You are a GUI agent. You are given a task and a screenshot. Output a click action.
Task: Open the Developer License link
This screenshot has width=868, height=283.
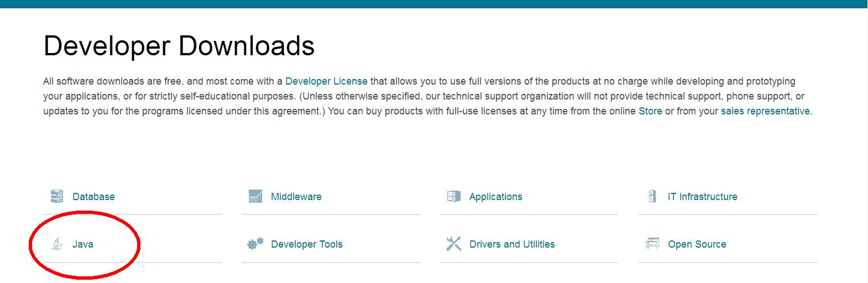(326, 81)
